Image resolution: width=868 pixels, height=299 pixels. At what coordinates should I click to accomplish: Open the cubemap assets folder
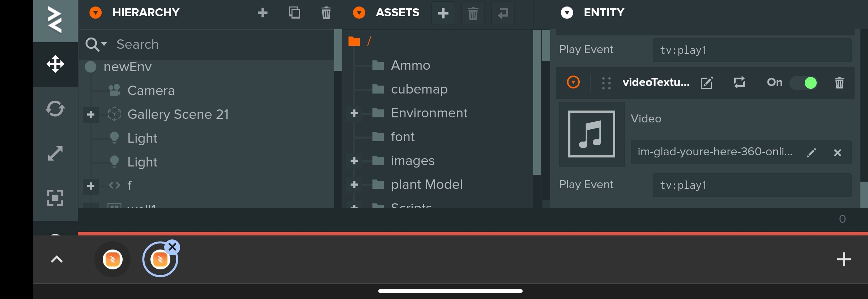[x=419, y=89]
